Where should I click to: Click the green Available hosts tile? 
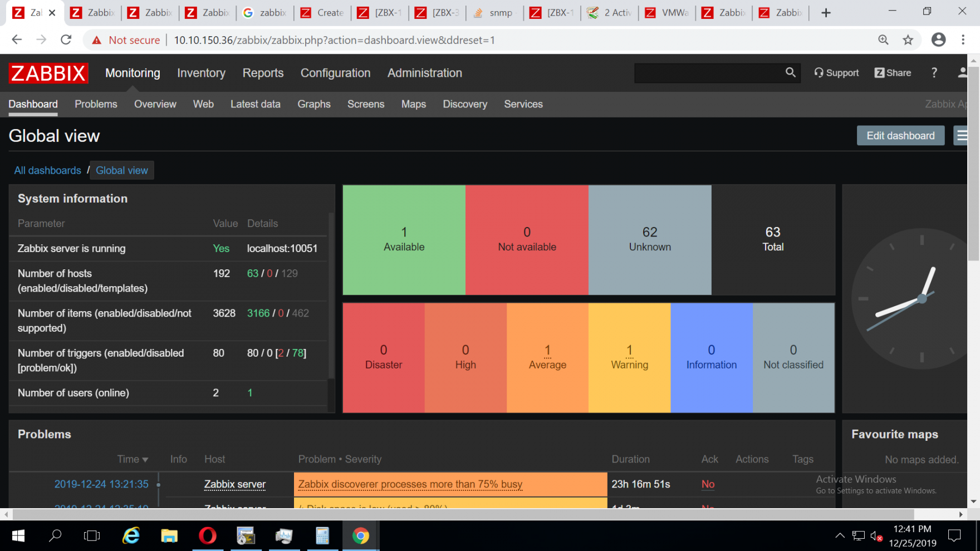(x=404, y=240)
